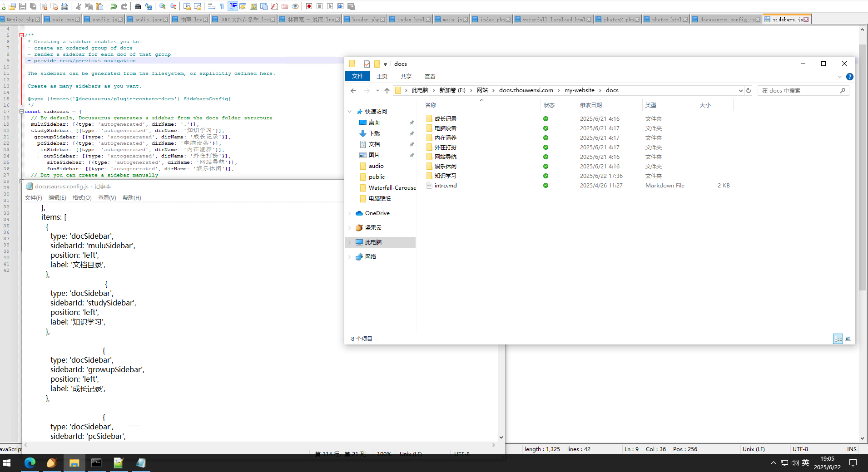Toggle Show All Characters pilcrow icon
This screenshot has height=472, width=868.
coord(222,6)
